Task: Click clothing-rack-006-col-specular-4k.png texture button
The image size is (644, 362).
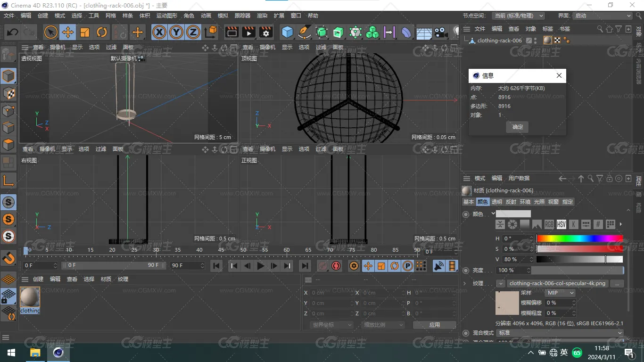Action: (x=557, y=283)
